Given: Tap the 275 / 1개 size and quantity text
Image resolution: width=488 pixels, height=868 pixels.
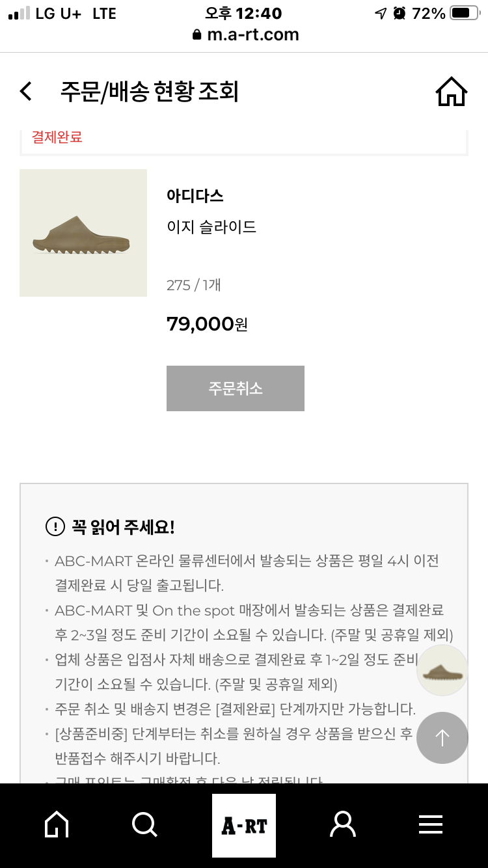Looking at the screenshot, I should point(194,285).
